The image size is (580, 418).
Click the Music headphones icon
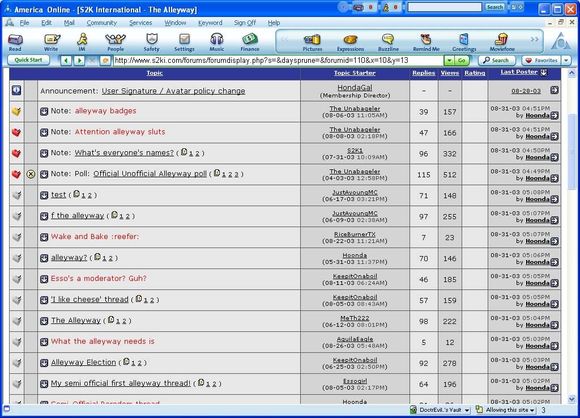coord(217,42)
